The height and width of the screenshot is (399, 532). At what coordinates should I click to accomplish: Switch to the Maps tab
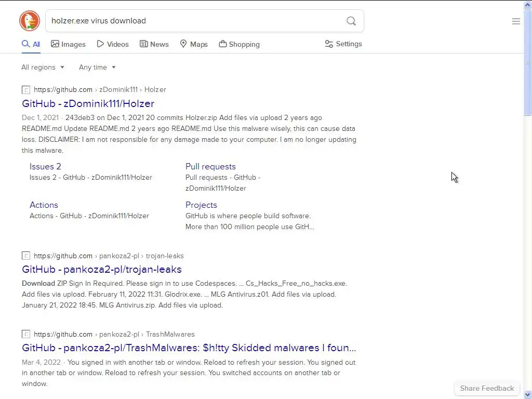point(194,44)
